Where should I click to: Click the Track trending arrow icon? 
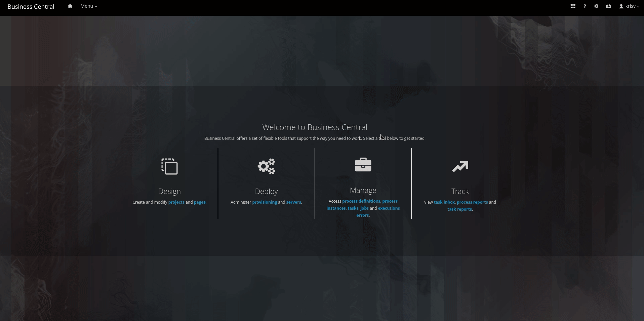click(x=460, y=166)
